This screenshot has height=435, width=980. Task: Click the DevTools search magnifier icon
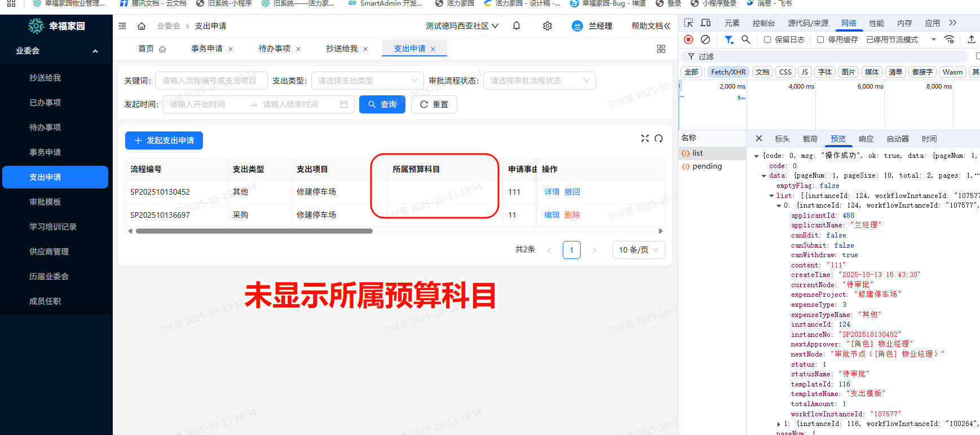coord(745,39)
